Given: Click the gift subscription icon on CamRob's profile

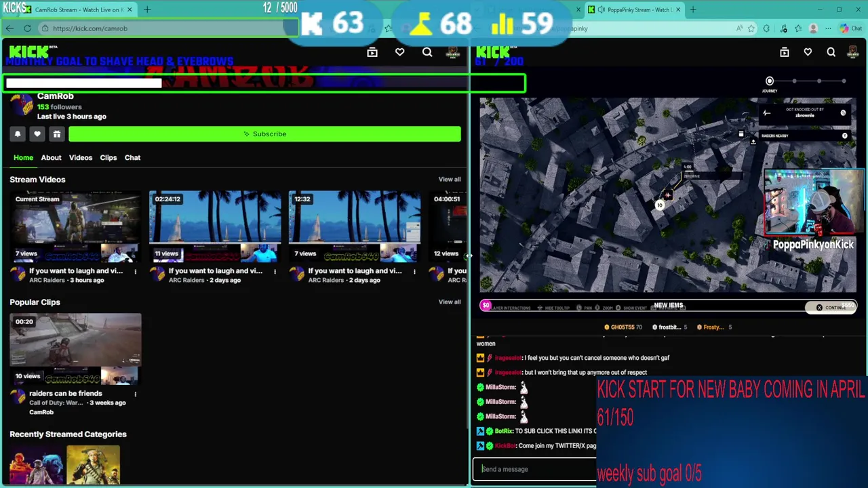Looking at the screenshot, I should point(57,134).
